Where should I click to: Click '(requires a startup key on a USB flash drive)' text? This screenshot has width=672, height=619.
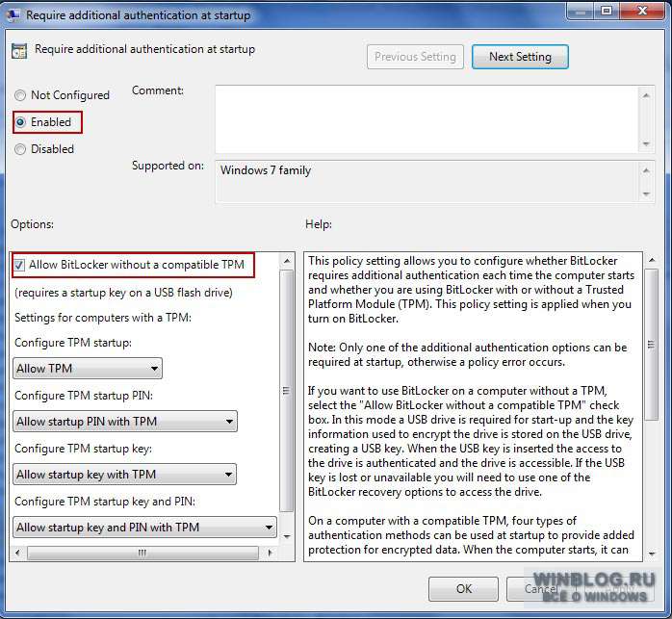[x=123, y=293]
